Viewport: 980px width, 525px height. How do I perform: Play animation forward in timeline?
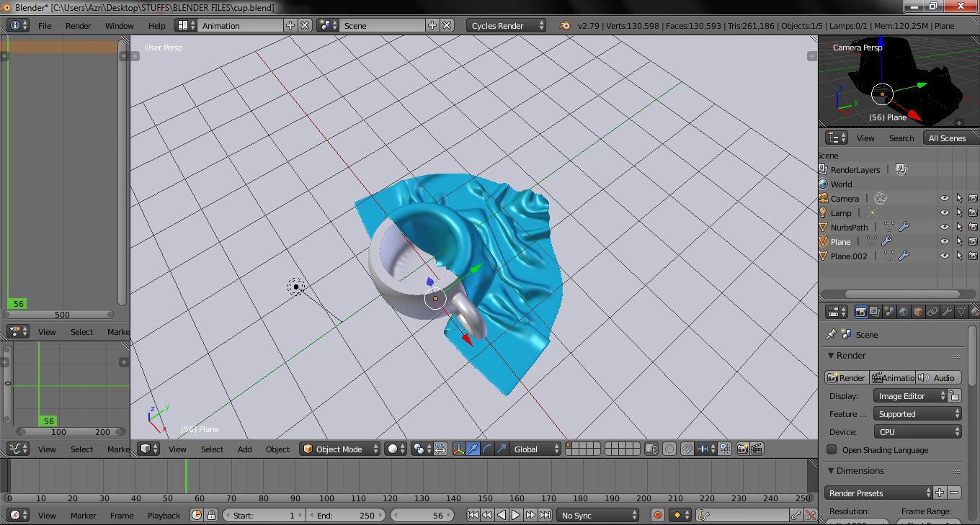516,515
